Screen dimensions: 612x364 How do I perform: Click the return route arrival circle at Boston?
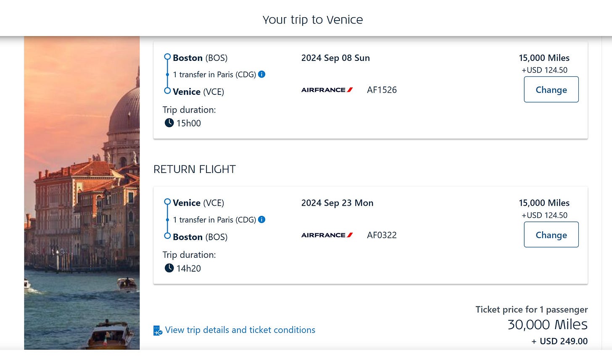tap(167, 236)
